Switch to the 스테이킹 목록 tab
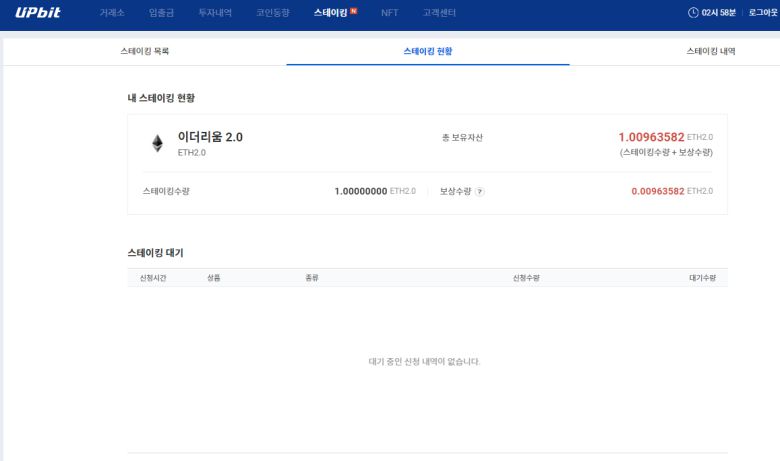Screen dimensions: 780x461 click(x=144, y=51)
